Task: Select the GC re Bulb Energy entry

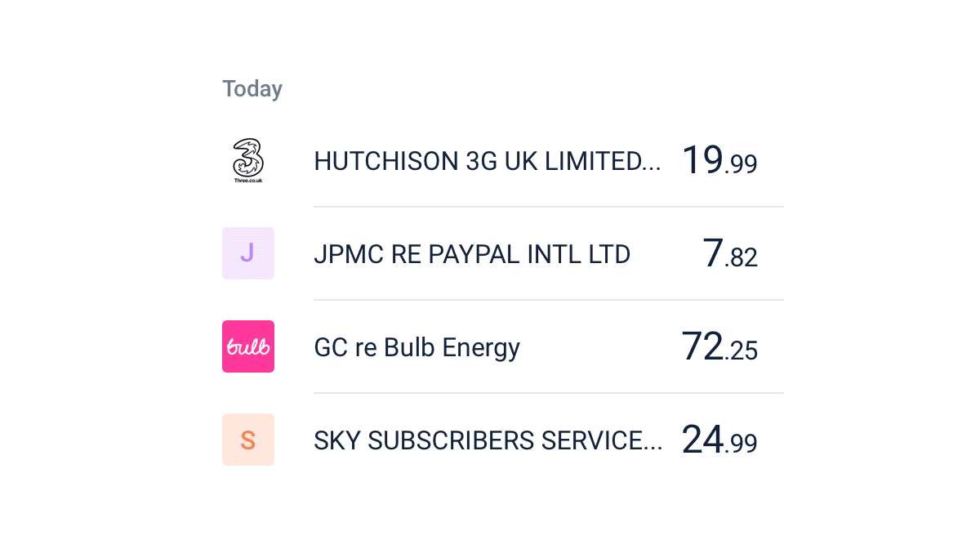Action: [x=416, y=348]
